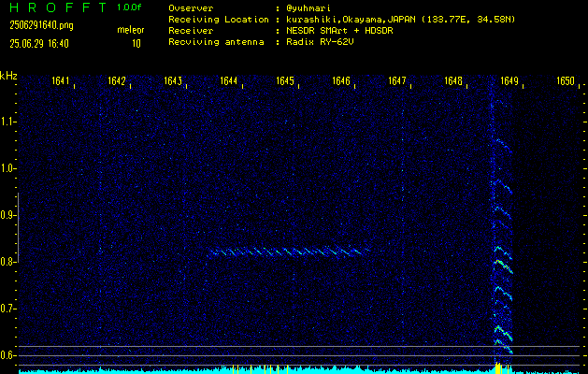Click the Recviving antenna field label

click(216, 42)
